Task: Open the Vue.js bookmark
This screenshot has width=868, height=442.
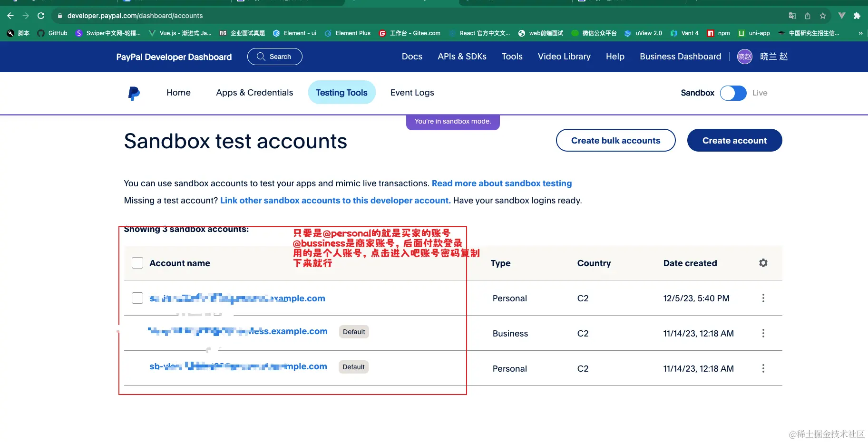Action: point(180,33)
